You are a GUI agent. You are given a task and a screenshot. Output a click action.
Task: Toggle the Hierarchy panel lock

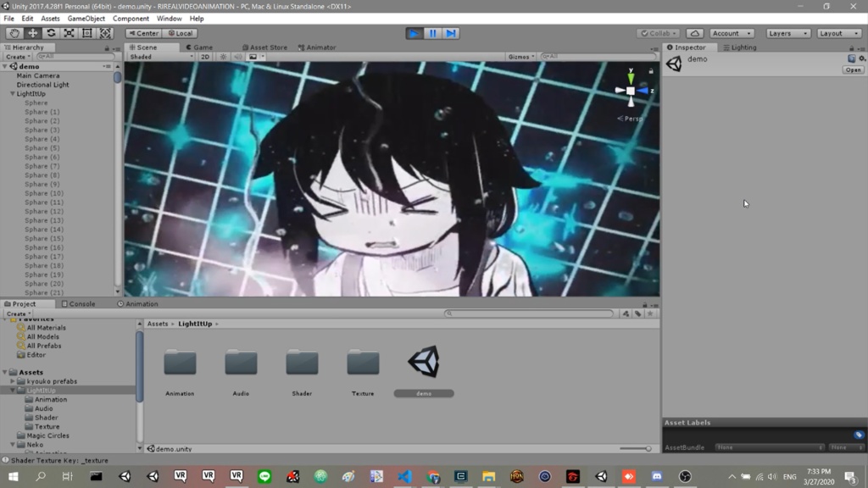pyautogui.click(x=107, y=48)
